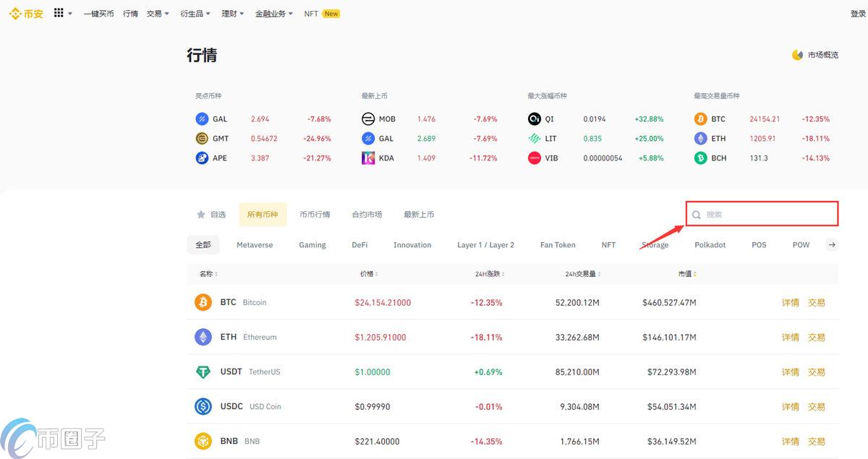Open the apps grid menu icon
This screenshot has width=868, height=459.
59,13
